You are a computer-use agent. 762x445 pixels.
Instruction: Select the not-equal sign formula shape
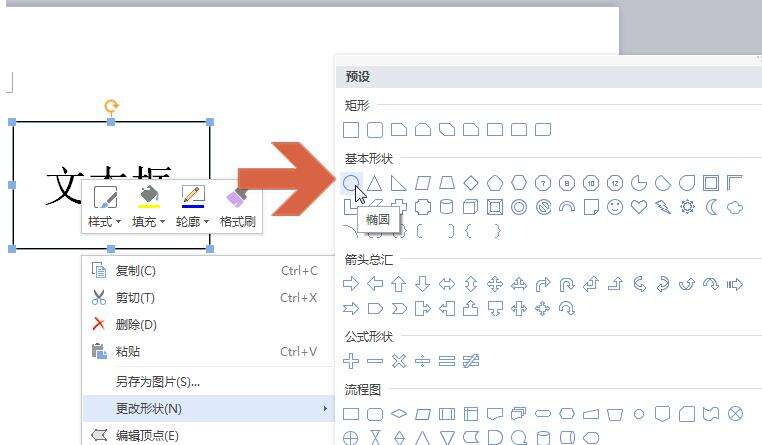(x=471, y=361)
